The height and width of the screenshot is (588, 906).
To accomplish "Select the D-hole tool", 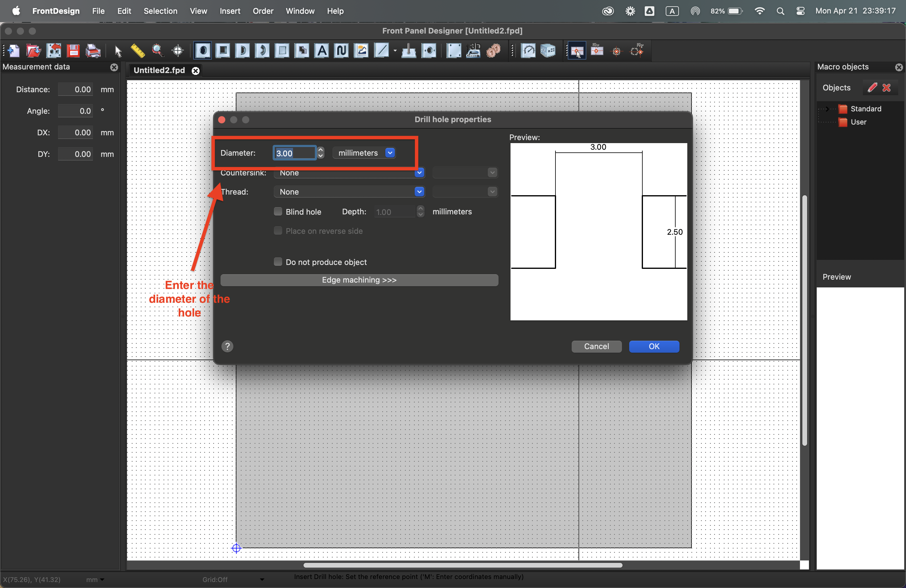I will tap(243, 51).
